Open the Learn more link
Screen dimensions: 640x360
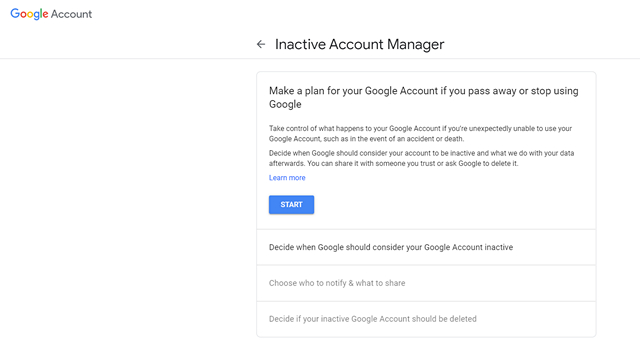[x=287, y=178]
